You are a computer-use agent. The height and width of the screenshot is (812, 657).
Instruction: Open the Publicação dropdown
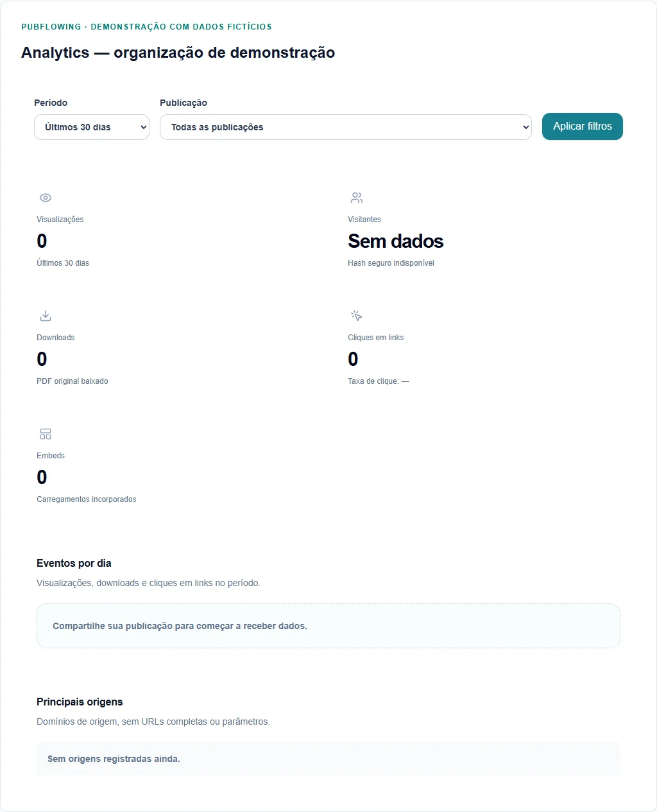click(x=346, y=127)
